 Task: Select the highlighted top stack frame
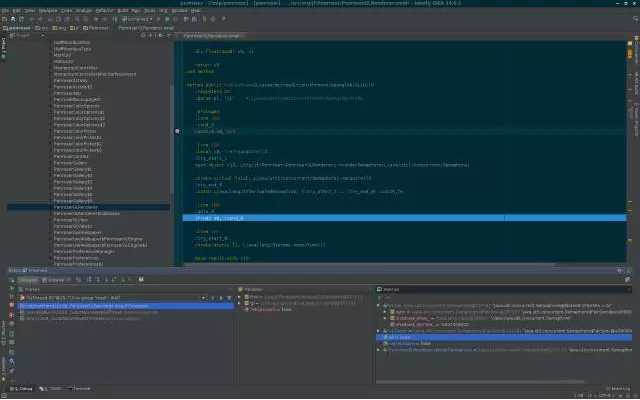point(126,306)
